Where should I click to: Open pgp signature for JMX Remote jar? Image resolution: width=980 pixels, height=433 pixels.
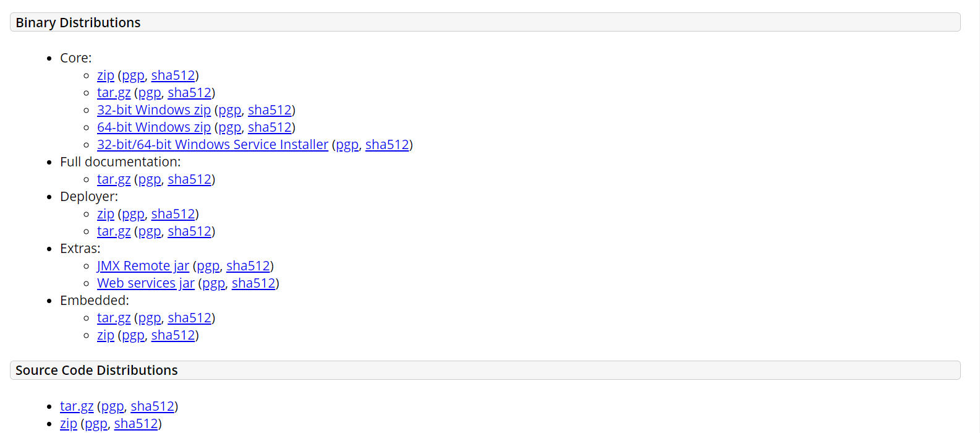click(208, 266)
